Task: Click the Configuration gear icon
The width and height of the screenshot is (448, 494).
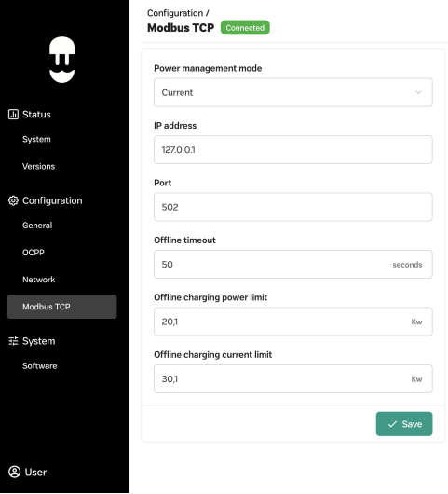Action: coord(13,200)
